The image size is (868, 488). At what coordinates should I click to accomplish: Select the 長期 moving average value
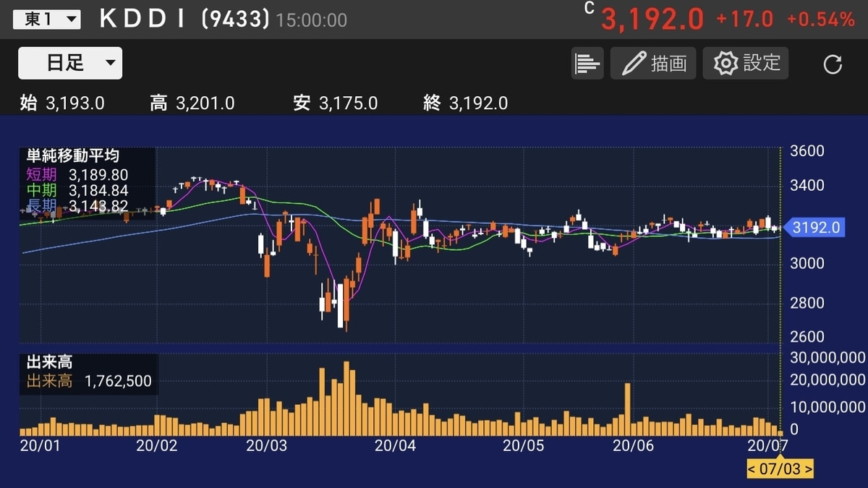click(x=98, y=206)
